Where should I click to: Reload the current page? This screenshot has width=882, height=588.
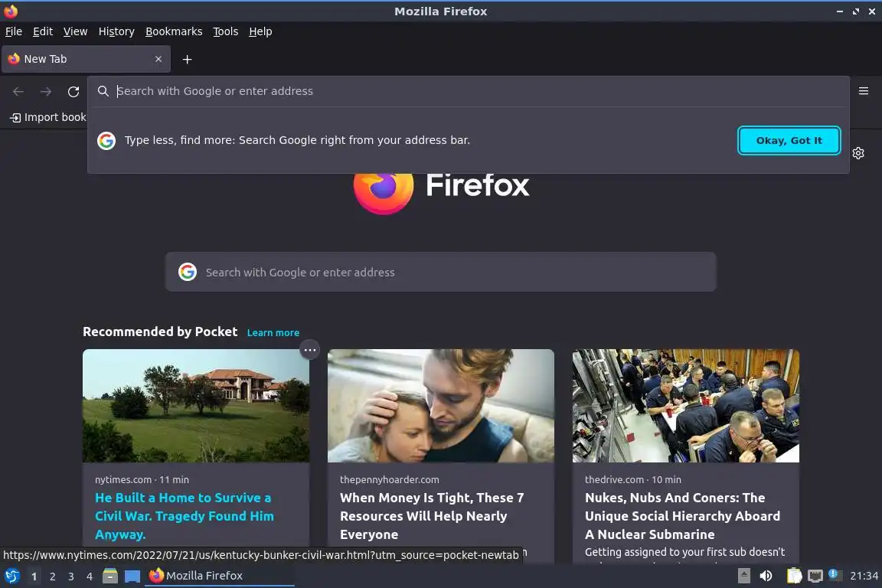click(x=73, y=91)
